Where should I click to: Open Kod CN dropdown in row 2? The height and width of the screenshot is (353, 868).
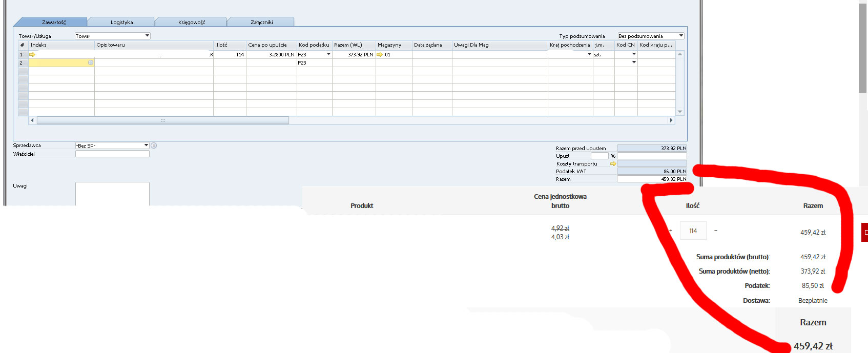[634, 63]
